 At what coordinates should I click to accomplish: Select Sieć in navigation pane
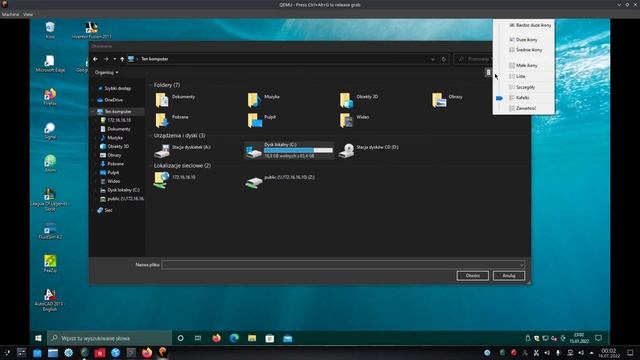click(104, 211)
